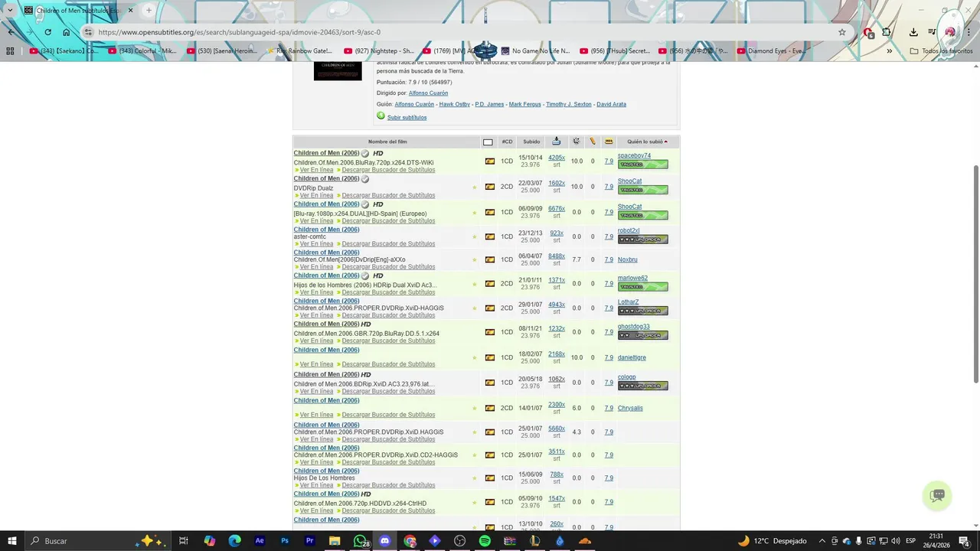
Task: Sort the table by the rating icon column
Action: [576, 142]
